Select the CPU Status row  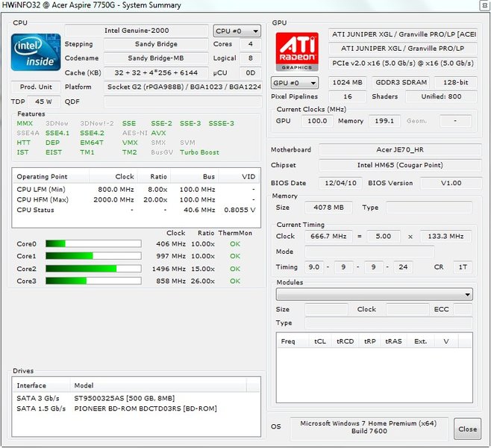[137, 210]
